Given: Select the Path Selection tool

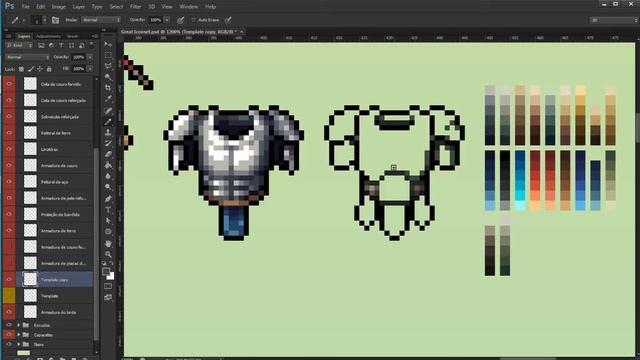Looking at the screenshot, I should tap(108, 221).
